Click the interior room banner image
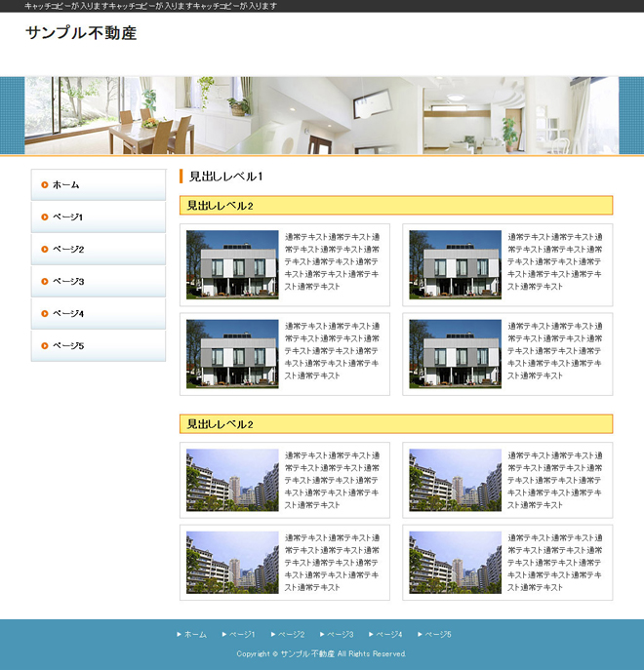Image resolution: width=644 pixels, height=670 pixels. click(322, 115)
